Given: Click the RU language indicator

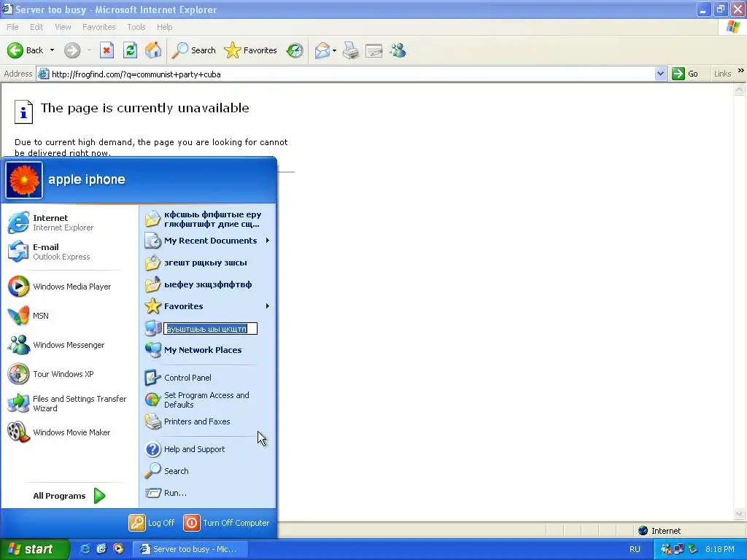Looking at the screenshot, I should tap(635, 549).
